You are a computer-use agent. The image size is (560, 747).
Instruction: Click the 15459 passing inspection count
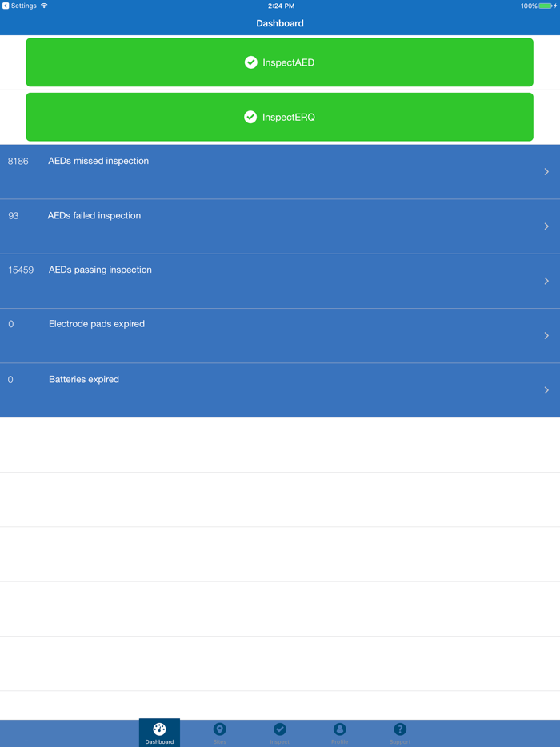pos(21,270)
